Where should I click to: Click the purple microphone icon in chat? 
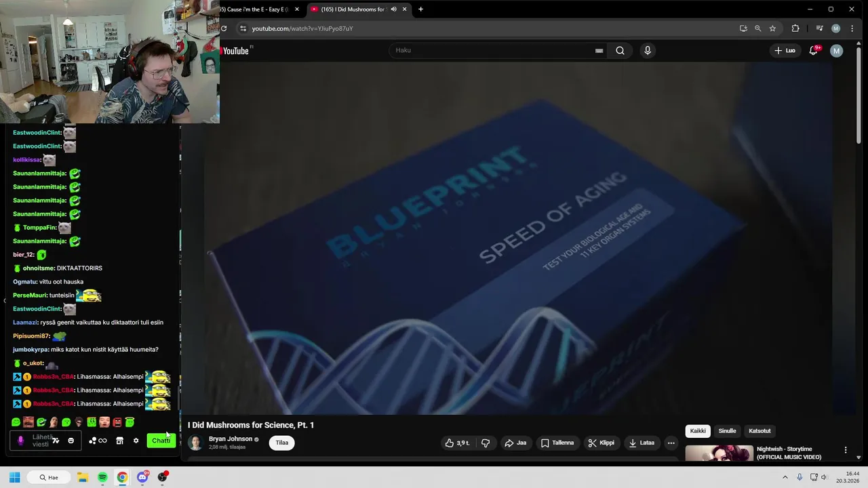(20, 441)
